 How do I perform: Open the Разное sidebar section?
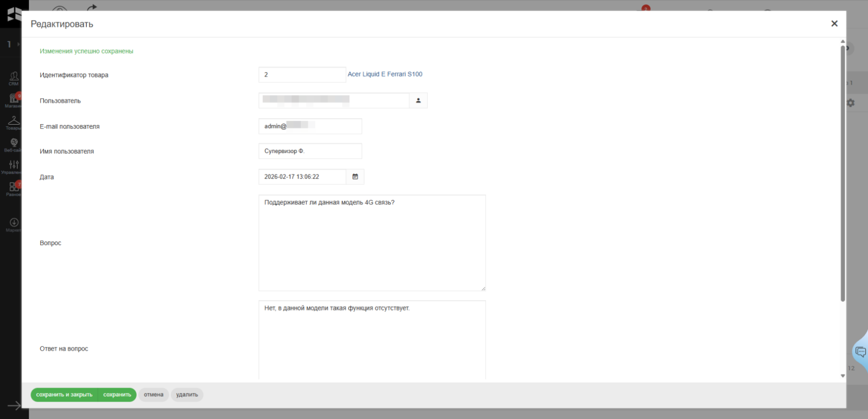(14, 188)
